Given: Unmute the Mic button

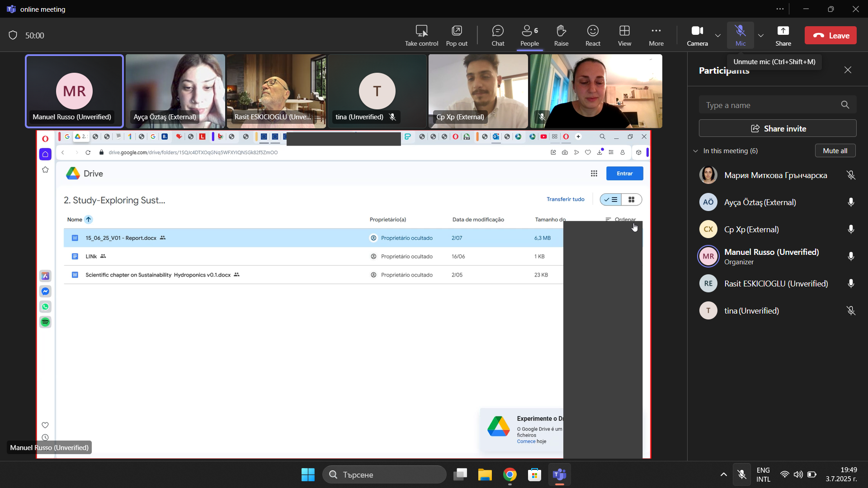Looking at the screenshot, I should coord(741,35).
